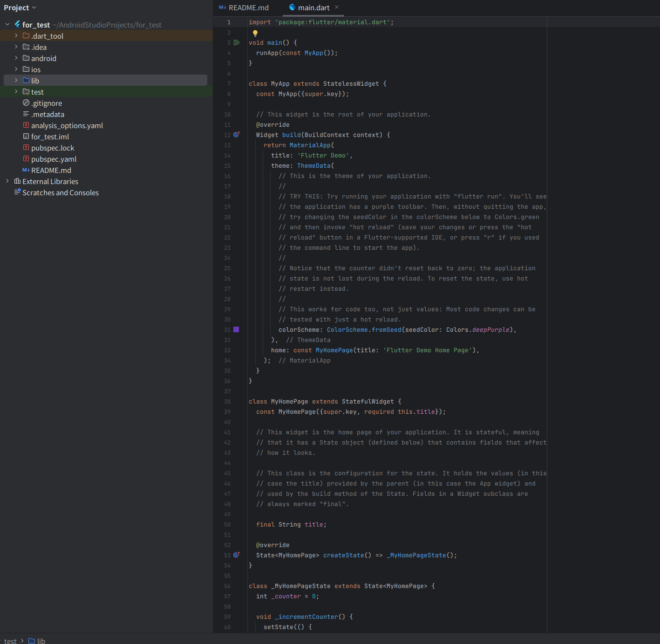Image resolution: width=660 pixels, height=644 pixels.
Task: Click override gutter icon beside createState line
Action: coord(237,555)
